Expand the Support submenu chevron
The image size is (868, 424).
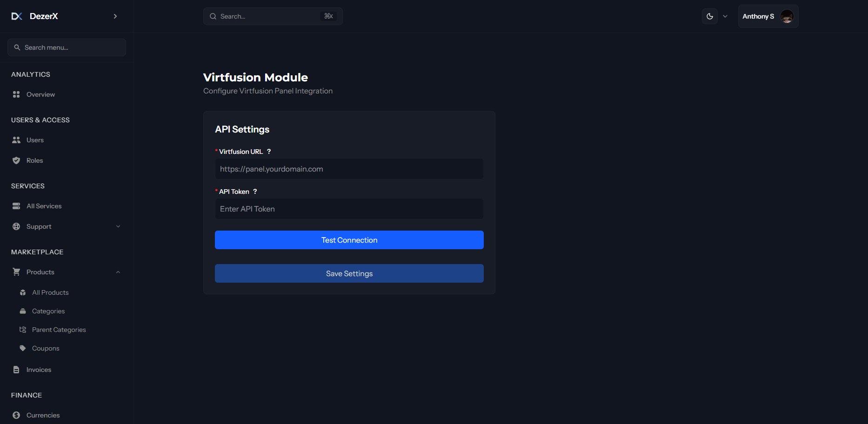click(118, 226)
